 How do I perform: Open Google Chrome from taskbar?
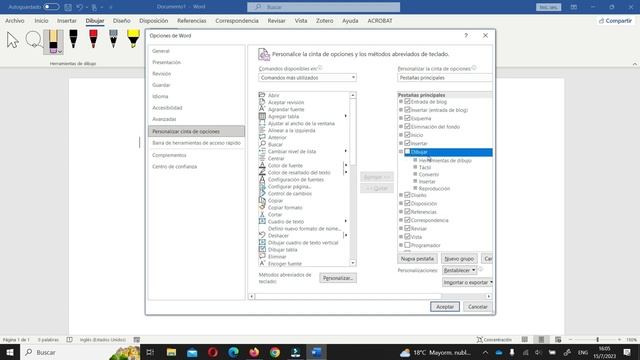tap(275, 352)
